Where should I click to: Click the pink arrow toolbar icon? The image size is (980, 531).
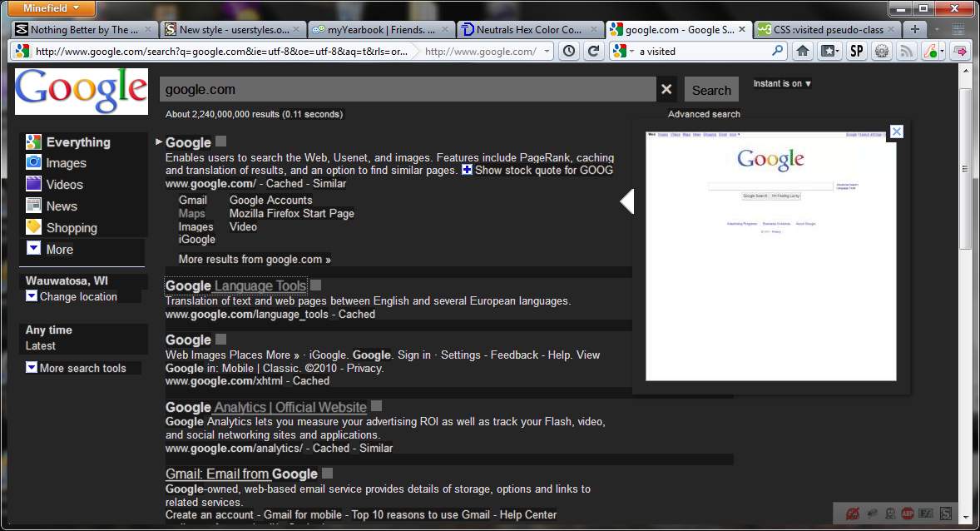pyautogui.click(x=961, y=52)
